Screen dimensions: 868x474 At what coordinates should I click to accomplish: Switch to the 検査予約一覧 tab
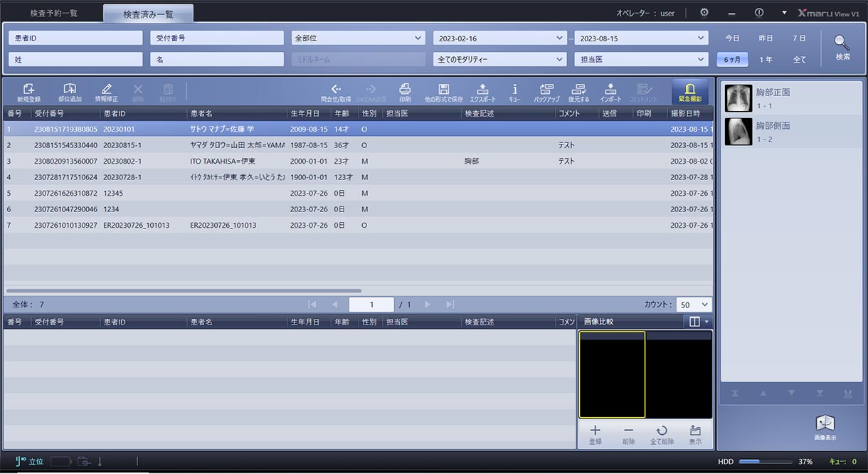pos(54,14)
